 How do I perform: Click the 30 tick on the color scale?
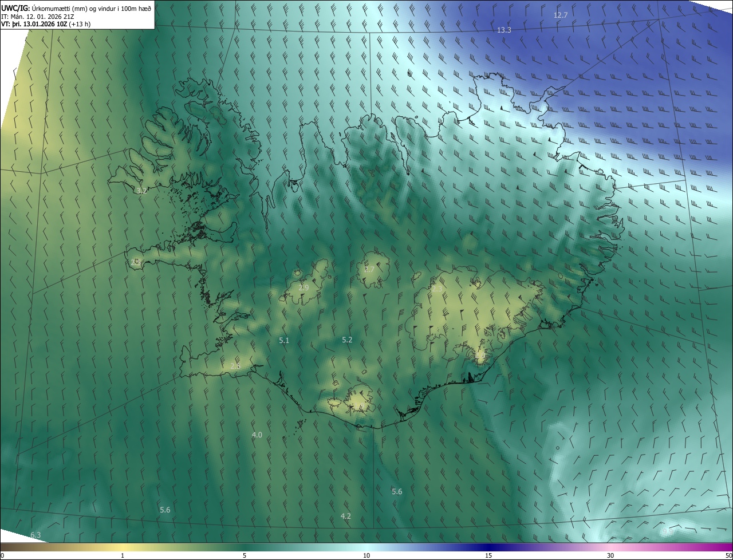point(610,555)
